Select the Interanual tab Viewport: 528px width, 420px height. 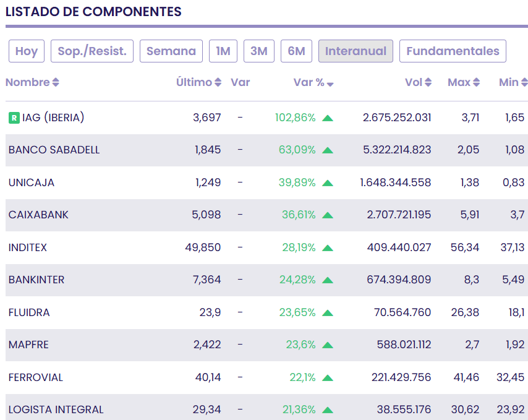[x=356, y=51]
